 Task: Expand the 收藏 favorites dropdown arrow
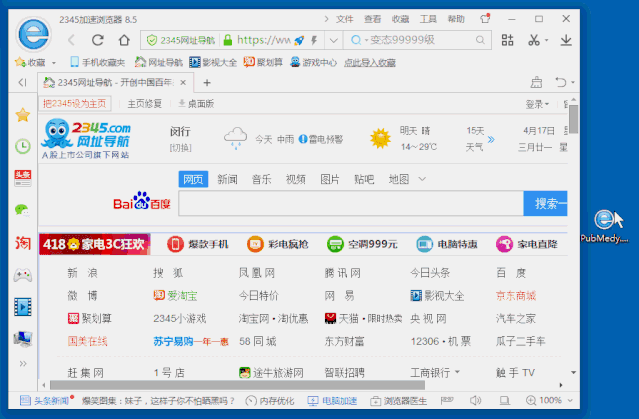pyautogui.click(x=54, y=63)
